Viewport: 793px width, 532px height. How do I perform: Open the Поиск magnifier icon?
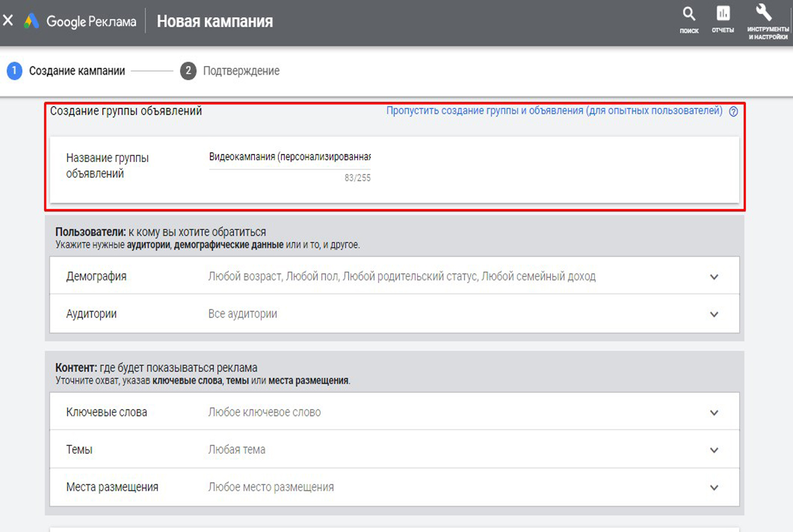[x=689, y=15]
